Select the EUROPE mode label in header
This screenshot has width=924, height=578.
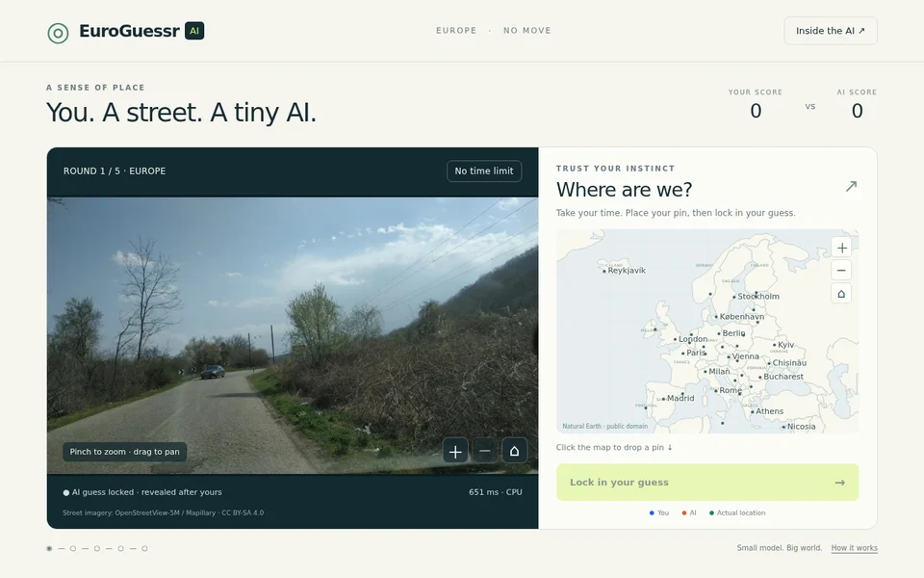[456, 31]
